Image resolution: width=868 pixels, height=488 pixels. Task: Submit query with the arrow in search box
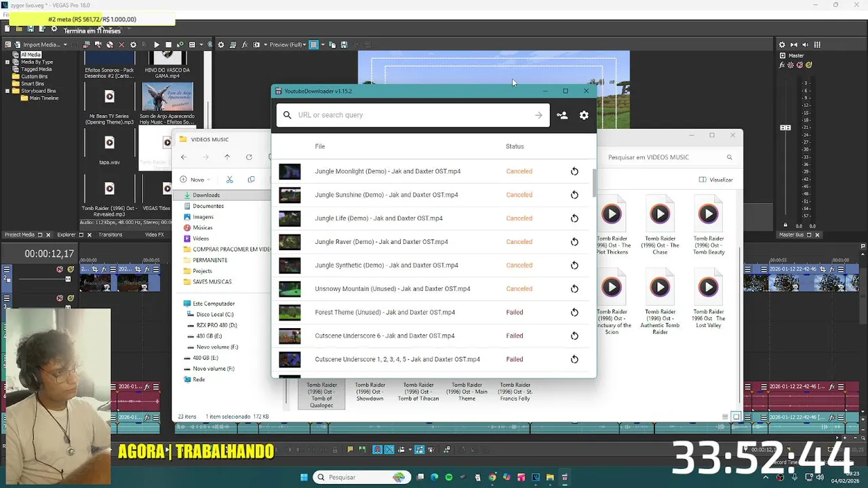coord(538,115)
